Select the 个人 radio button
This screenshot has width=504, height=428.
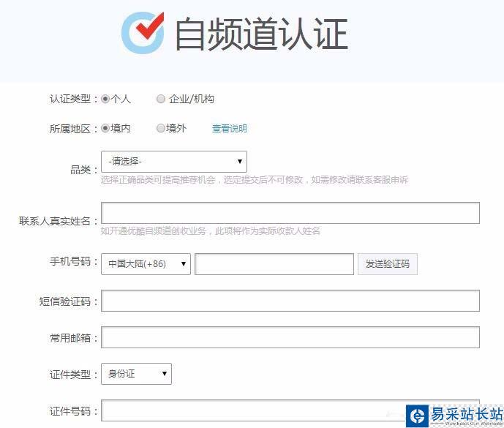[x=105, y=100]
